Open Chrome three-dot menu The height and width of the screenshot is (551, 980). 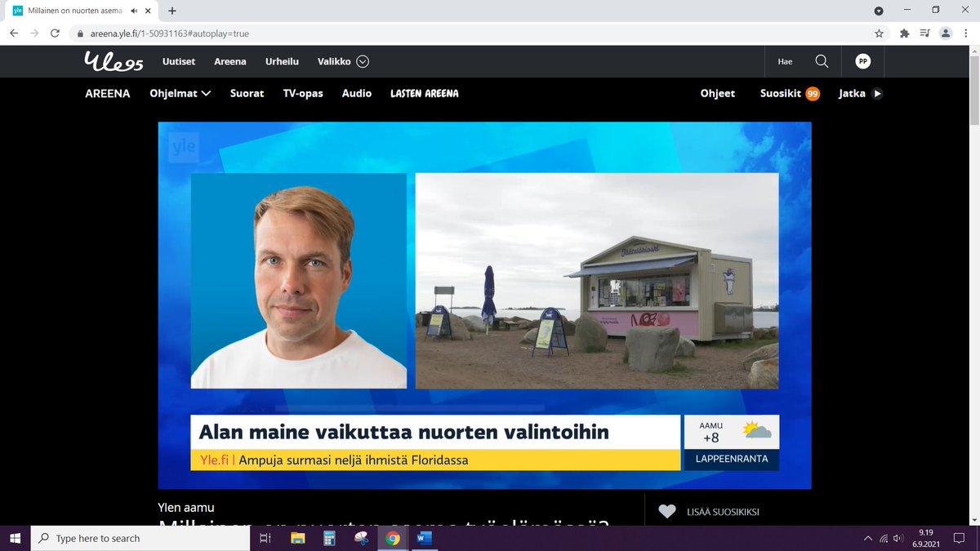(x=966, y=33)
